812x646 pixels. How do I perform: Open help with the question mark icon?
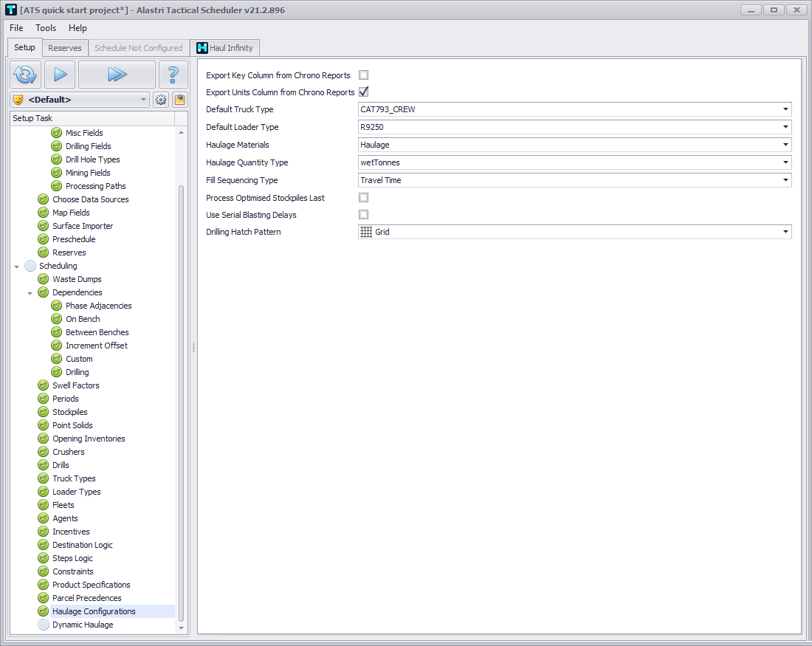coord(173,75)
